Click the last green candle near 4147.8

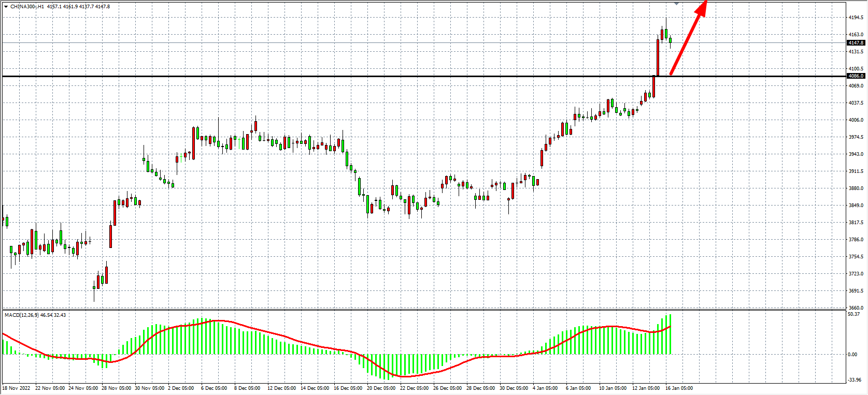[670, 40]
